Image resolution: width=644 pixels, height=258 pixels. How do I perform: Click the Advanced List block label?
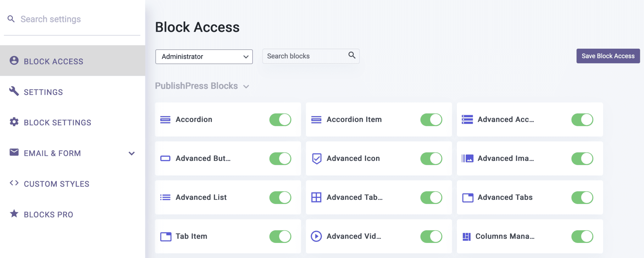[201, 197]
